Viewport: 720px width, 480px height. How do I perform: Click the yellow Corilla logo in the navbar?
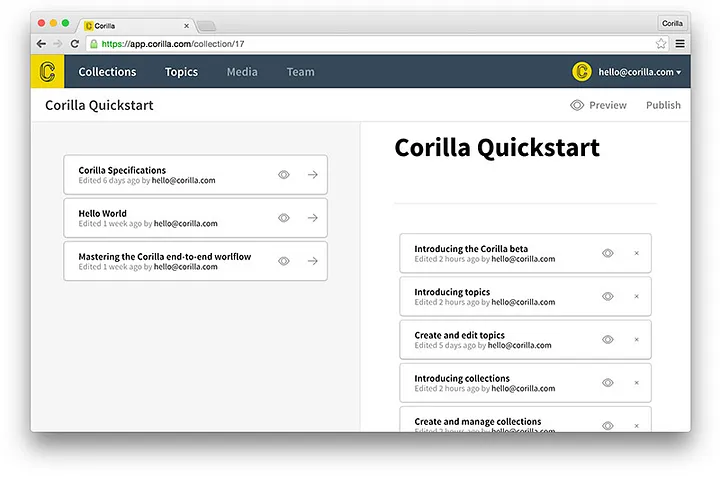pyautogui.click(x=47, y=72)
